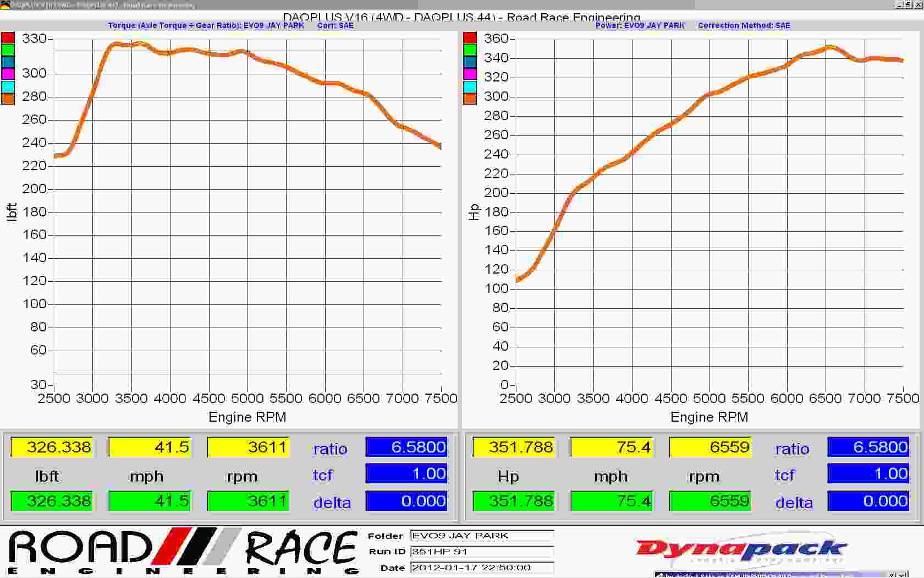
Task: Click the Power: EVO9 JAY PARK header label
Action: [640, 25]
